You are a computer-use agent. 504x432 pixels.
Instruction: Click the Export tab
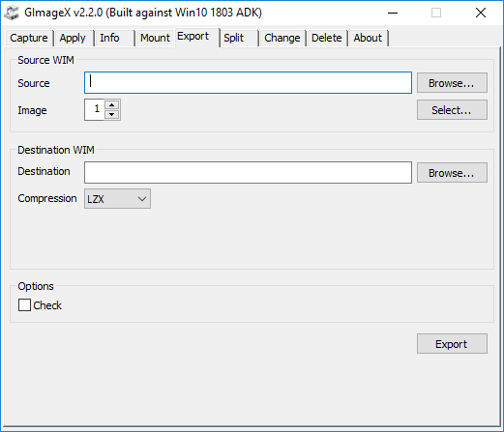(197, 37)
